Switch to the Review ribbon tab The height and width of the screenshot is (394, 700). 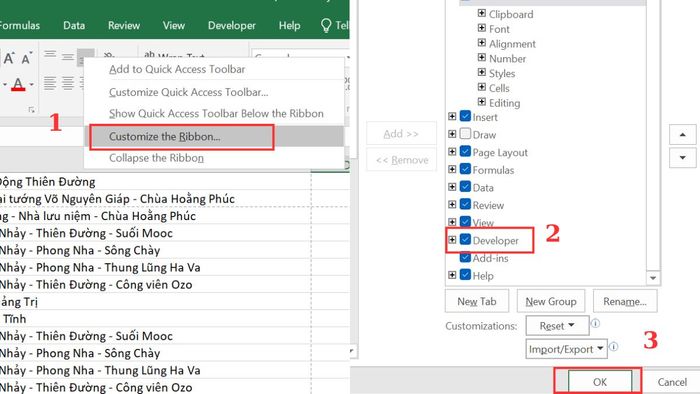124,25
